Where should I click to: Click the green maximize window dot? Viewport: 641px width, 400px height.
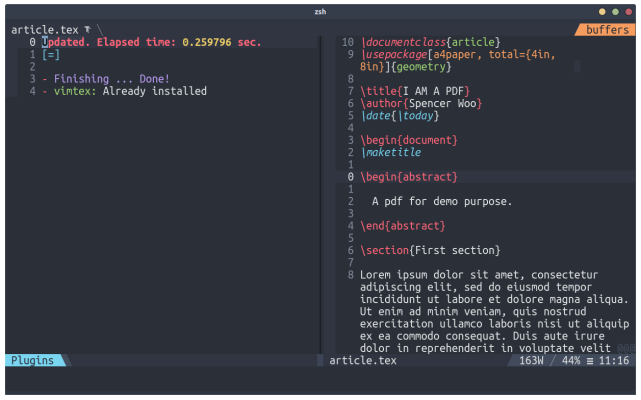coord(615,12)
